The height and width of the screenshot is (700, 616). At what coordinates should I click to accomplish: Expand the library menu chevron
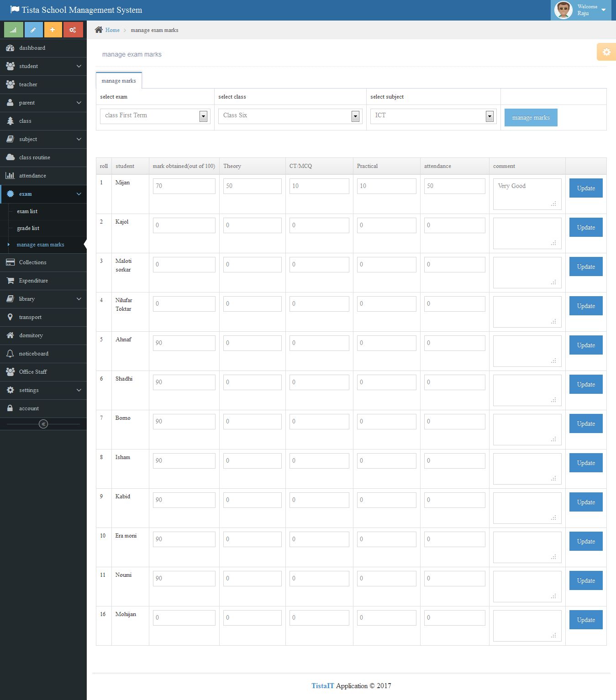[79, 299]
